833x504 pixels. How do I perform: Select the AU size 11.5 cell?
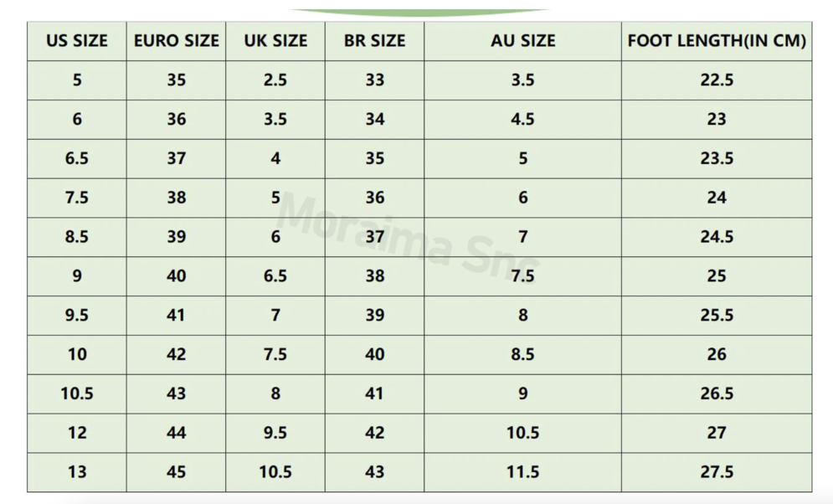(x=522, y=472)
